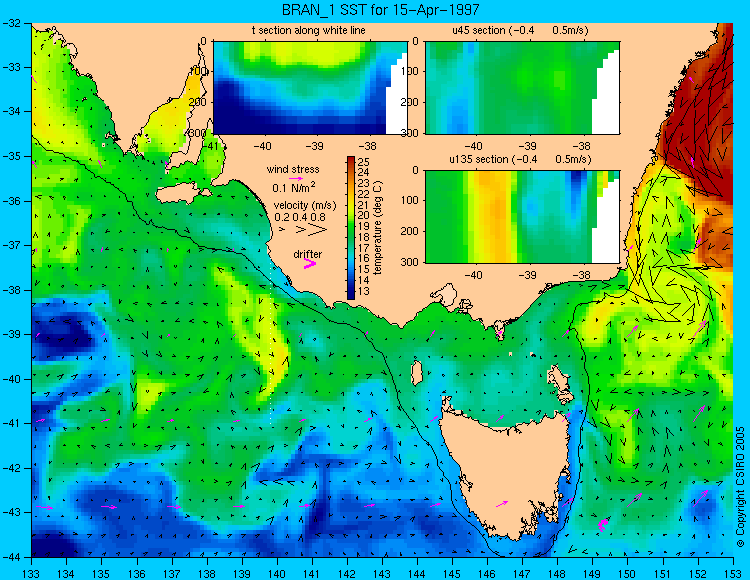The width and height of the screenshot is (750, 580).
Task: Click the title "BRAN_1 SST for 15-Apr-1997"
Action: pyautogui.click(x=380, y=10)
